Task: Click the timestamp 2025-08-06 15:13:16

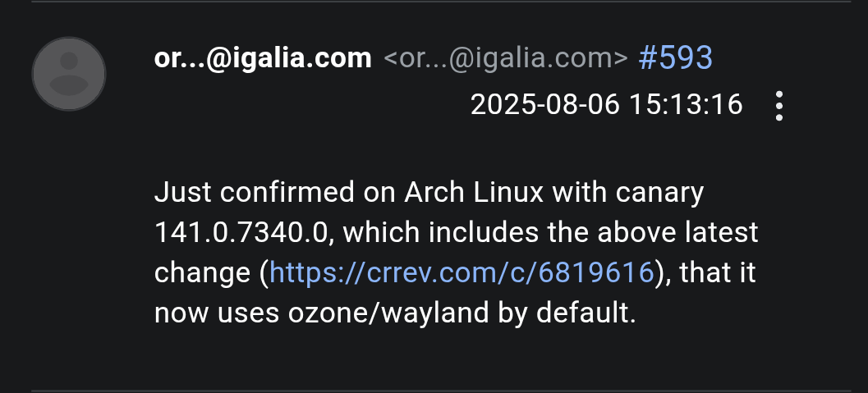Action: [606, 104]
